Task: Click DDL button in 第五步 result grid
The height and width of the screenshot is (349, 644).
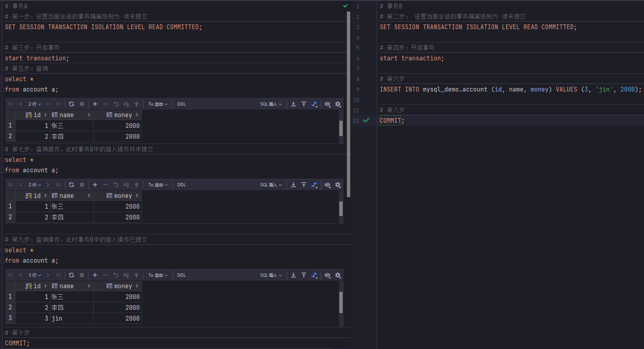Action: [182, 104]
